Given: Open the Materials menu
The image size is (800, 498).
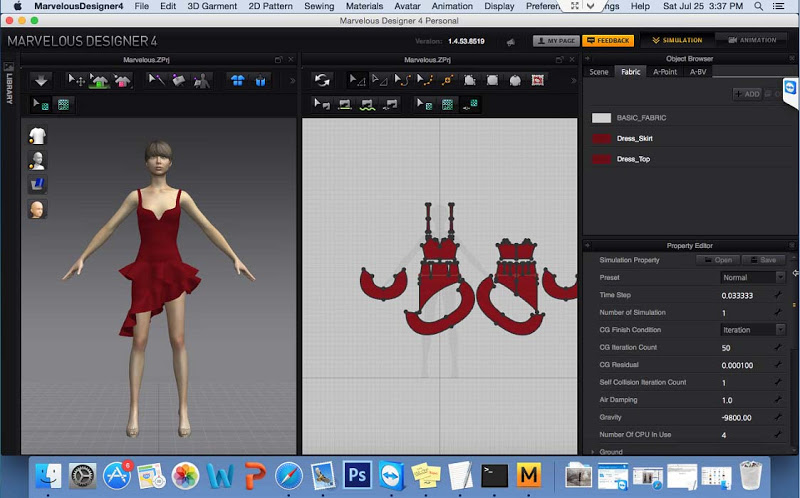Looking at the screenshot, I should (x=364, y=6).
